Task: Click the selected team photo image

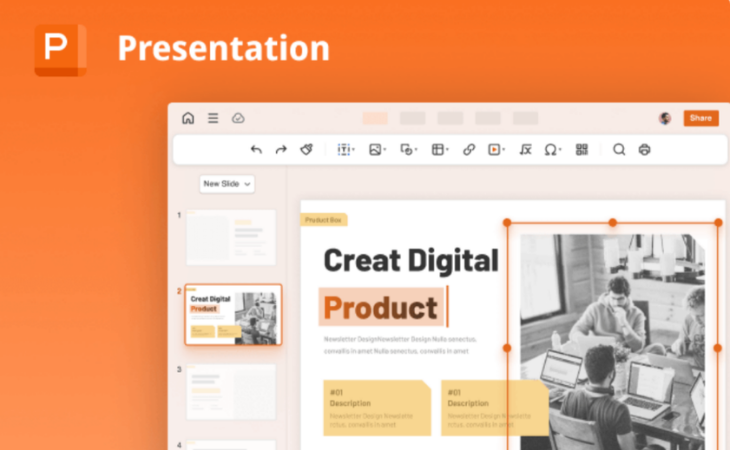Action: point(612,342)
